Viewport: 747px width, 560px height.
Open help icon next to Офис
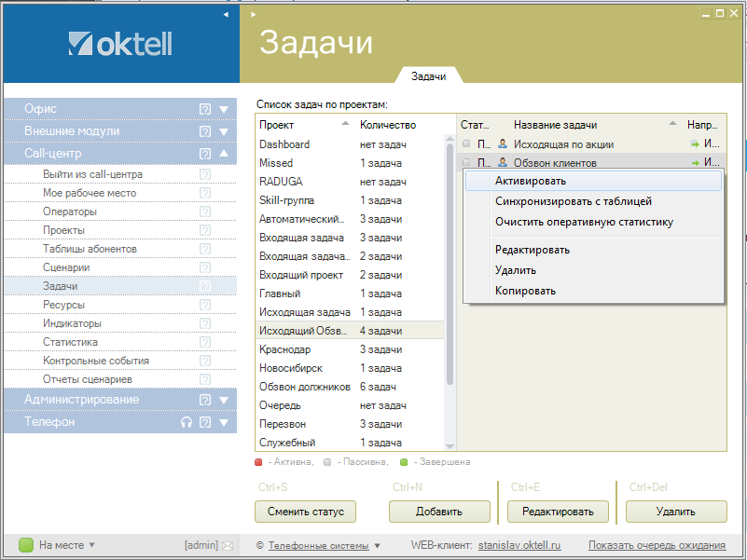[205, 109]
